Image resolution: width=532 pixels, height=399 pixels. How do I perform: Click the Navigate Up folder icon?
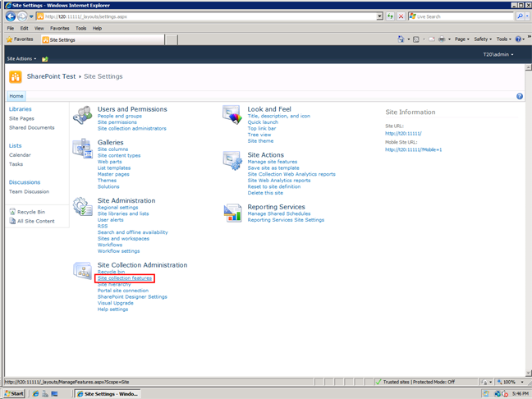point(45,59)
